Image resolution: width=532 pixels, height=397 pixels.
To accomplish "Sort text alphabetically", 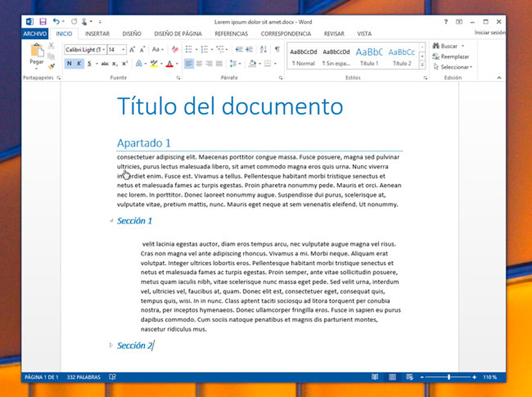I will tap(263, 49).
